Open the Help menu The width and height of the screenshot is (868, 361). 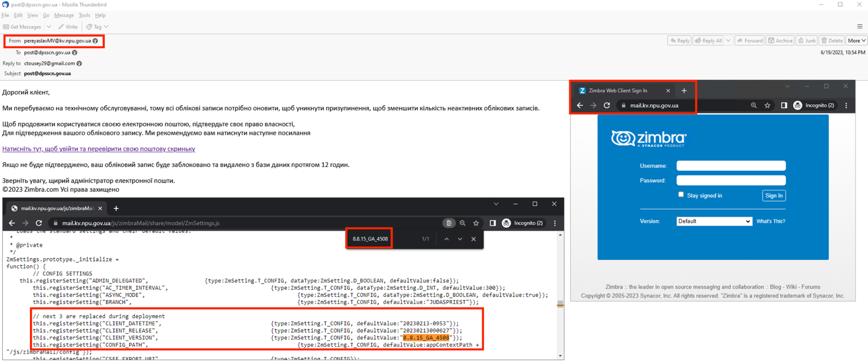[100, 15]
